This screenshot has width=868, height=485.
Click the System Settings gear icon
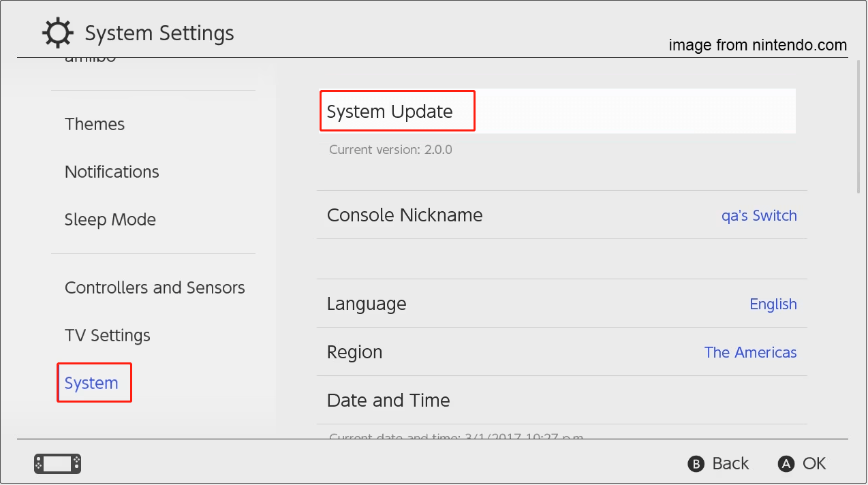tap(57, 32)
